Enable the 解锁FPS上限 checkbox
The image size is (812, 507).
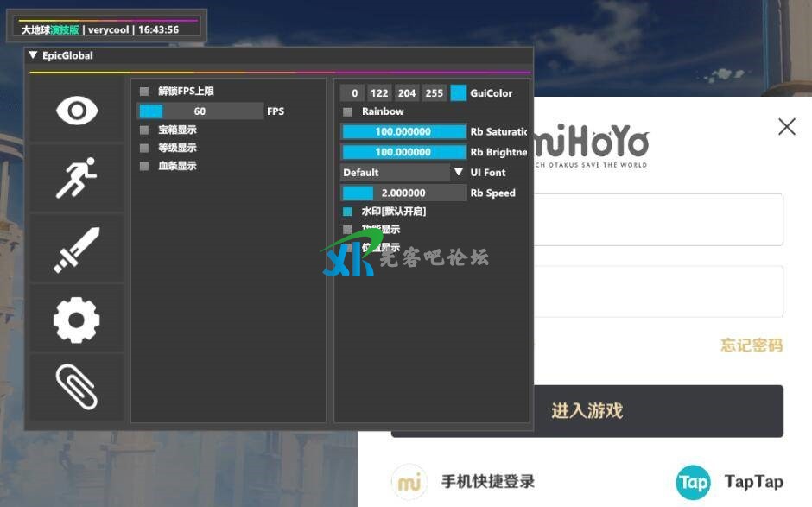(x=144, y=92)
